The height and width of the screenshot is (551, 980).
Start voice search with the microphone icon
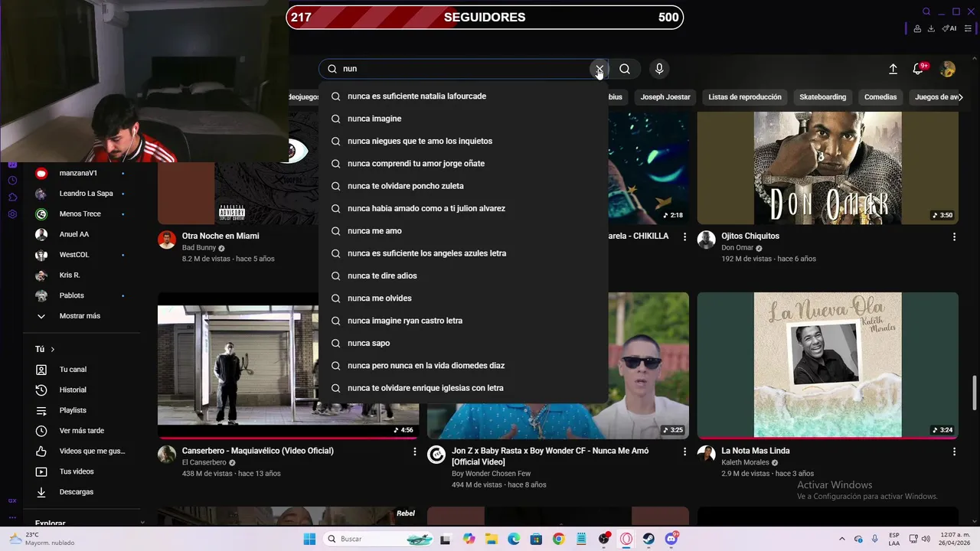[x=659, y=69]
